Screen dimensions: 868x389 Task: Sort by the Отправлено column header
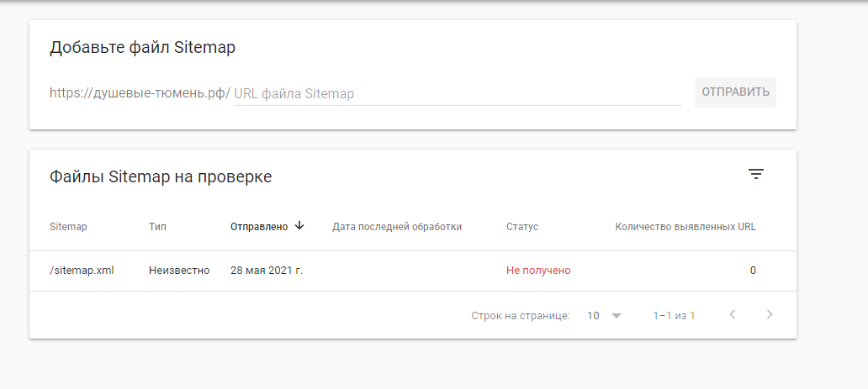(259, 226)
